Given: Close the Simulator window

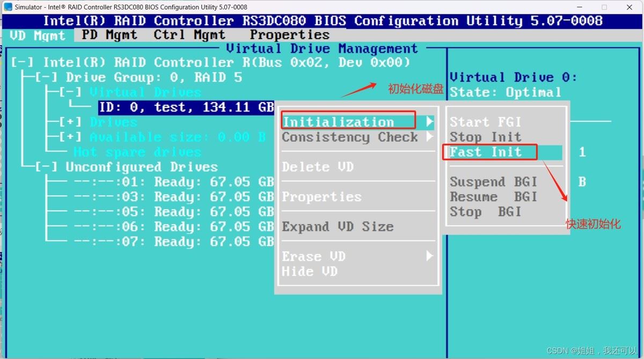Looking at the screenshot, I should [630, 7].
